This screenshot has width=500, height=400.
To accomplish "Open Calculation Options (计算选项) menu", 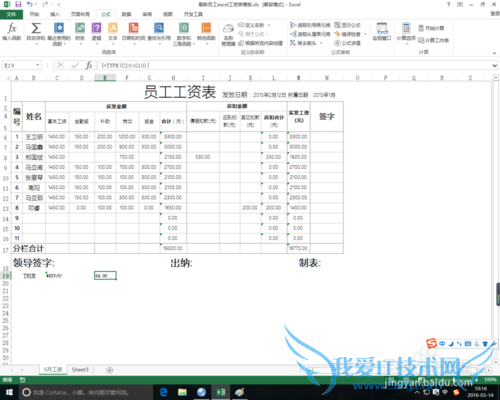I will pos(406,33).
